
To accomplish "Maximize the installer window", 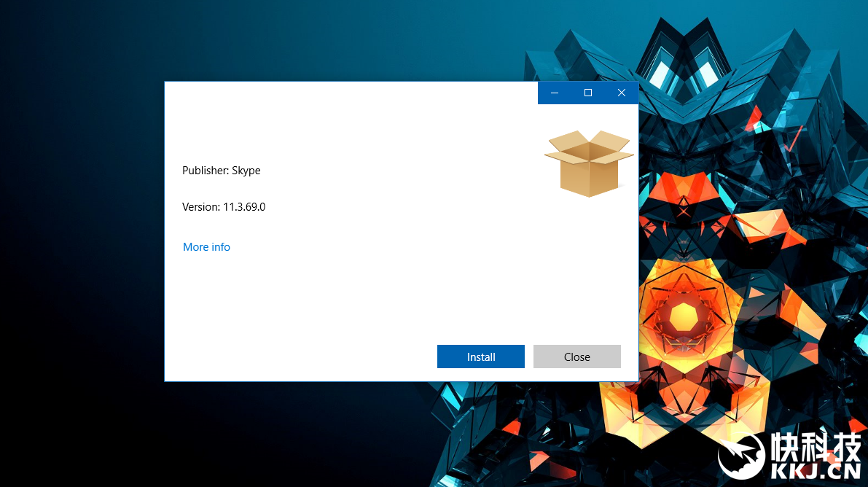I will (x=588, y=93).
